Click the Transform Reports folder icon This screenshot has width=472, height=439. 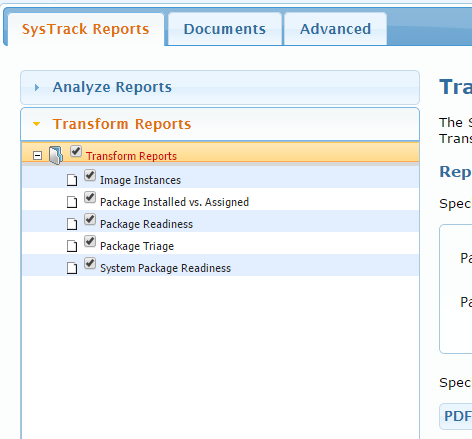(x=56, y=155)
